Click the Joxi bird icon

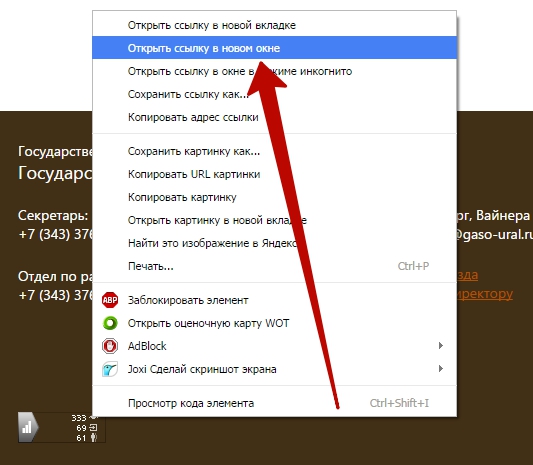[x=110, y=369]
